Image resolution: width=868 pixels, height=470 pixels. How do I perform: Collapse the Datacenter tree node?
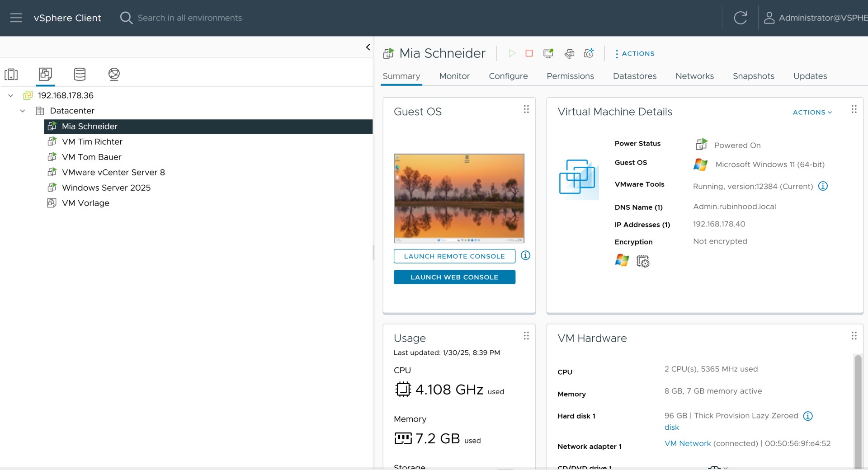coord(23,111)
